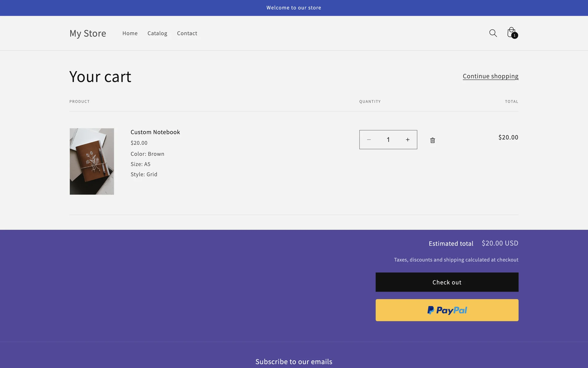Remove Custom Notebook with trash icon
Image resolution: width=588 pixels, height=368 pixels.
click(432, 140)
